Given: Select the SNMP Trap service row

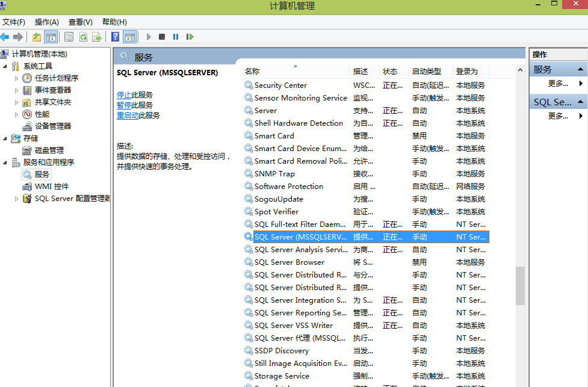Looking at the screenshot, I should click(x=366, y=173).
